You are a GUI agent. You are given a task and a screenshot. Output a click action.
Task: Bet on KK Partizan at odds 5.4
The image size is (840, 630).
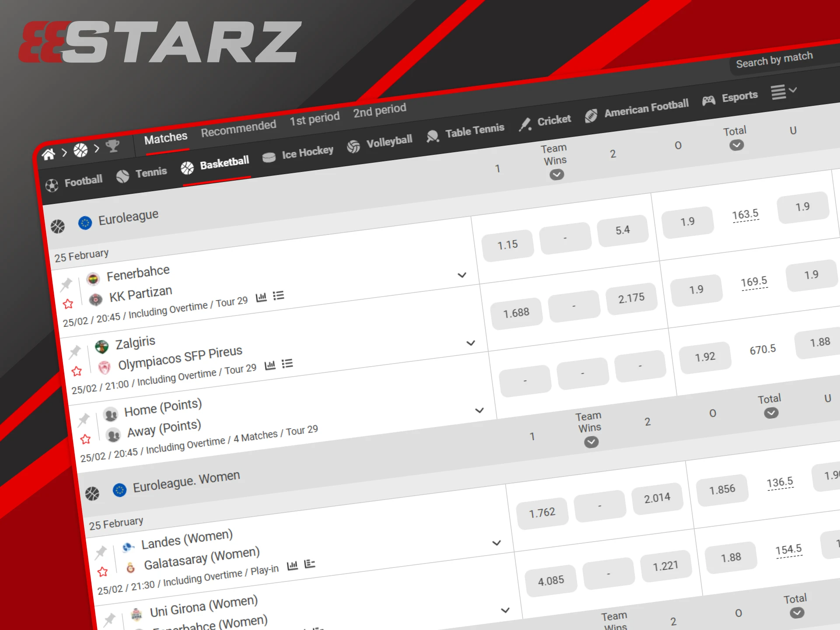[623, 231]
